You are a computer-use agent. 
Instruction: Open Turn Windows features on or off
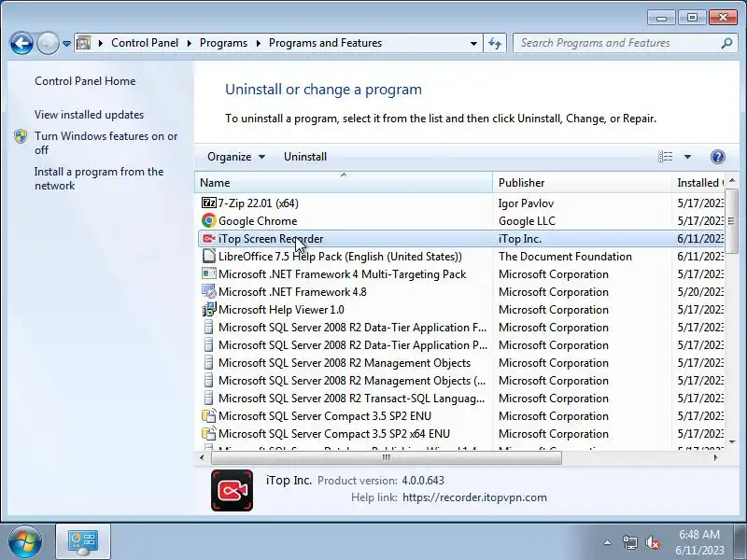[x=106, y=143]
